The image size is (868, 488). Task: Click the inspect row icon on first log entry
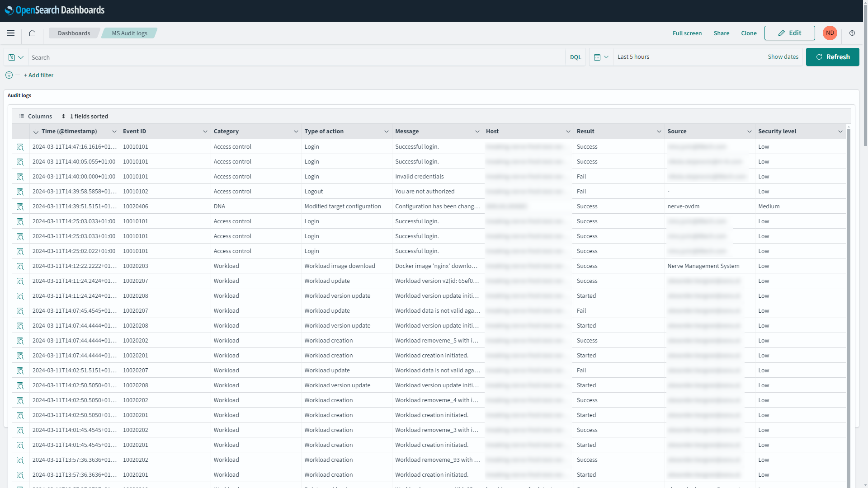(x=20, y=146)
